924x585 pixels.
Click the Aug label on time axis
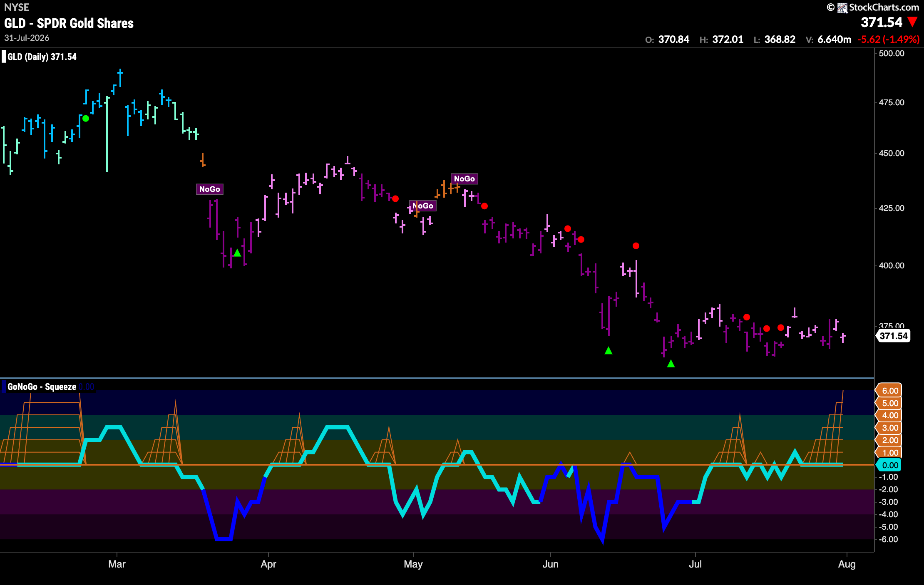pos(847,564)
